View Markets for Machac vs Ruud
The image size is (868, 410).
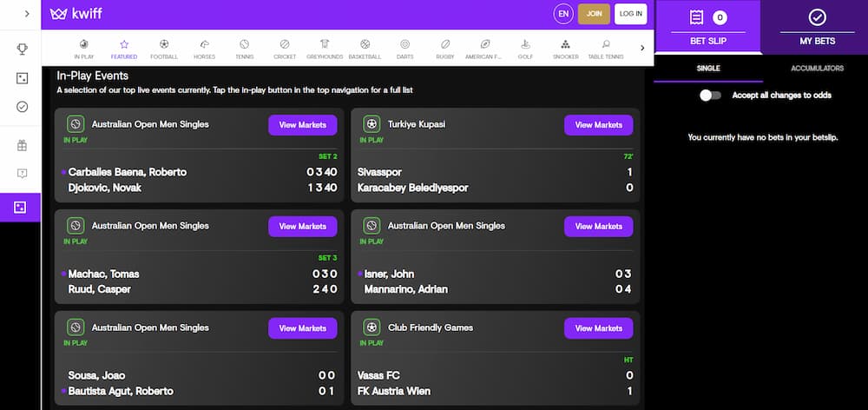[303, 227]
